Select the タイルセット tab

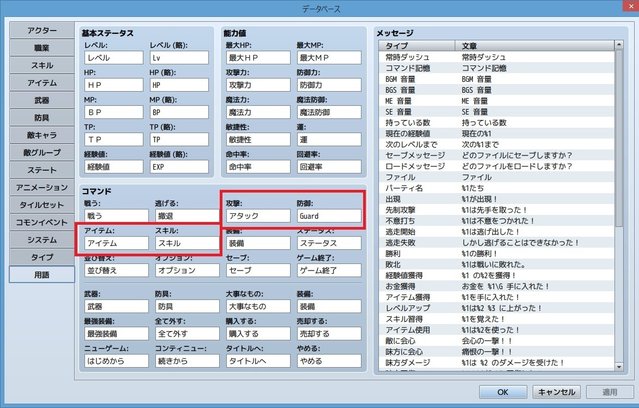(x=42, y=205)
